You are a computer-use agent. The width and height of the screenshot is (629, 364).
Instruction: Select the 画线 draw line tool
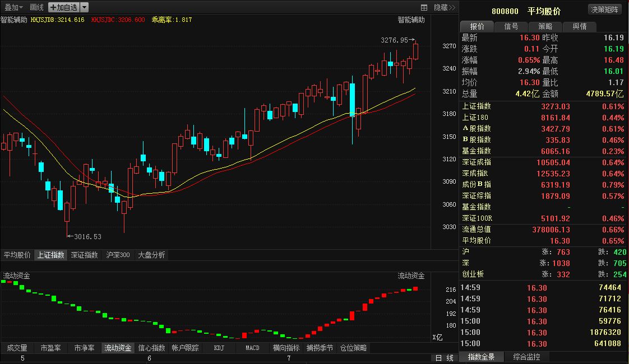36,7
